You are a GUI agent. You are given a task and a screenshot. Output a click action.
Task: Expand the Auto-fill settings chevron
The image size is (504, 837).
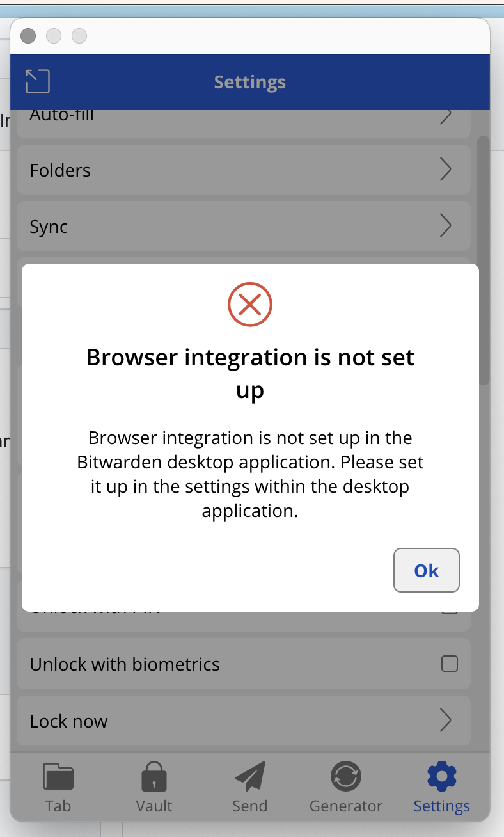(446, 116)
